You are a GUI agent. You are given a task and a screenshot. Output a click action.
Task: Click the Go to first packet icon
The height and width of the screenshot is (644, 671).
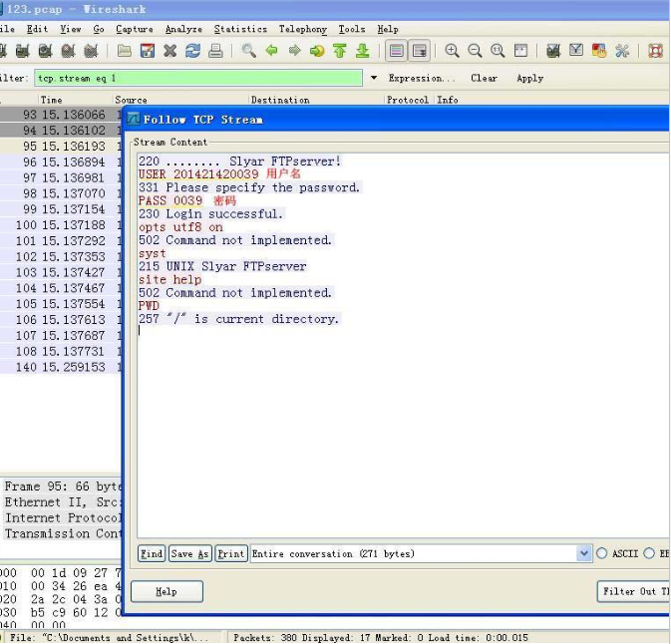[x=340, y=51]
